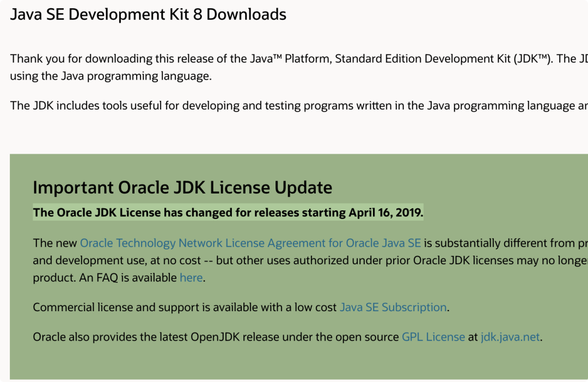Click the 'Thank you for downloading this release' paragraph

point(299,67)
